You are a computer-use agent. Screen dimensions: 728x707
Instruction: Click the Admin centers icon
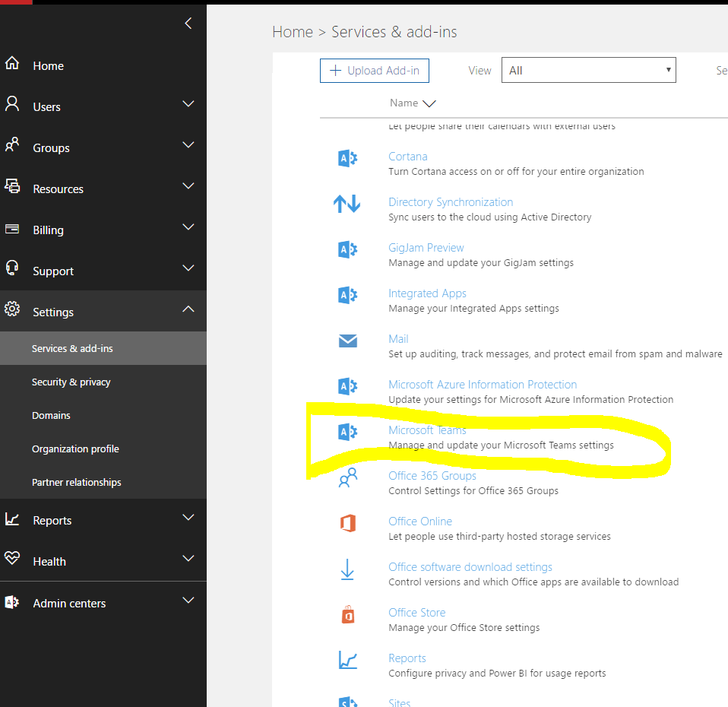pos(12,603)
